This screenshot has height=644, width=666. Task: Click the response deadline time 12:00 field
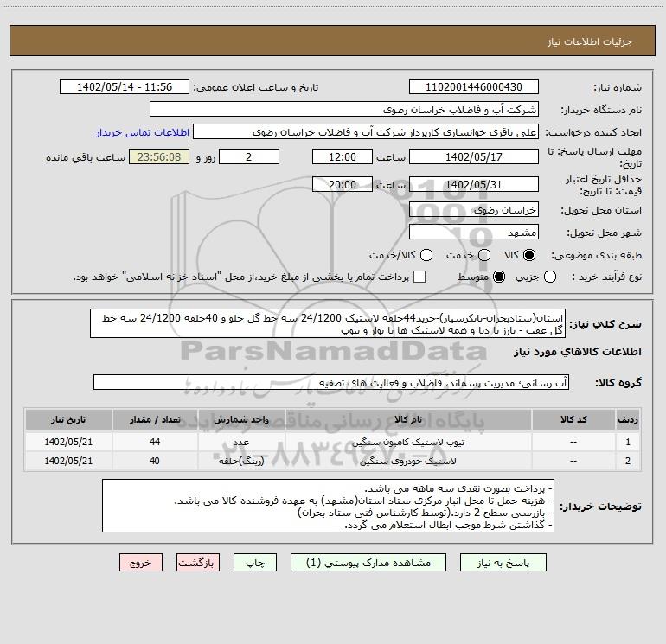[343, 157]
